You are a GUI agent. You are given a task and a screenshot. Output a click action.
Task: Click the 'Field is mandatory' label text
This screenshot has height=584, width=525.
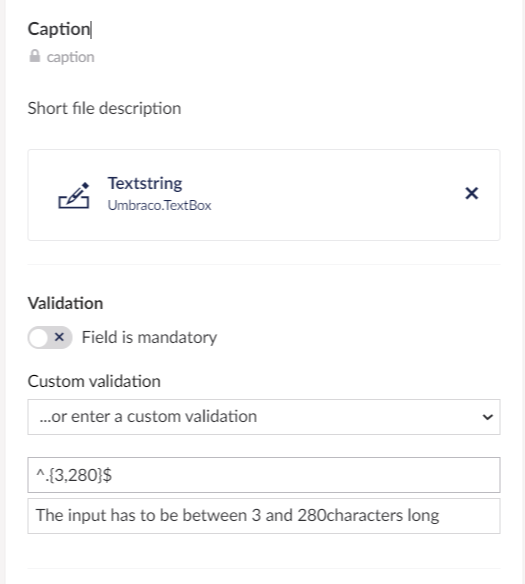tap(149, 337)
